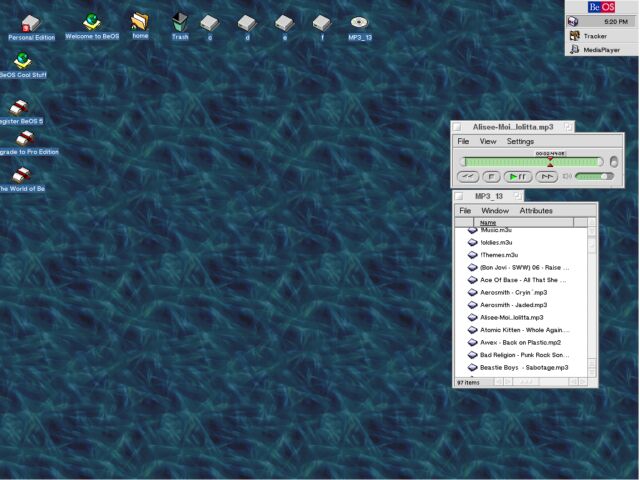Open MediaPlayer Settings menu
This screenshot has height=480, width=640.
click(x=520, y=141)
